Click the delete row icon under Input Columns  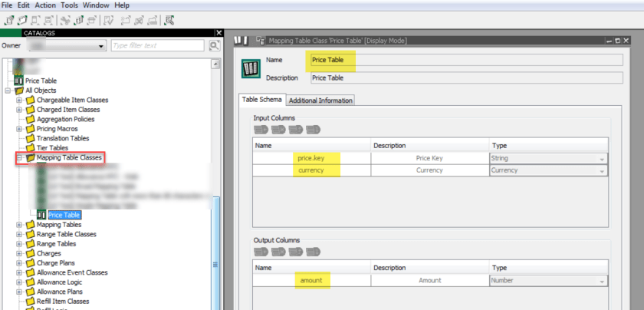[x=278, y=130]
